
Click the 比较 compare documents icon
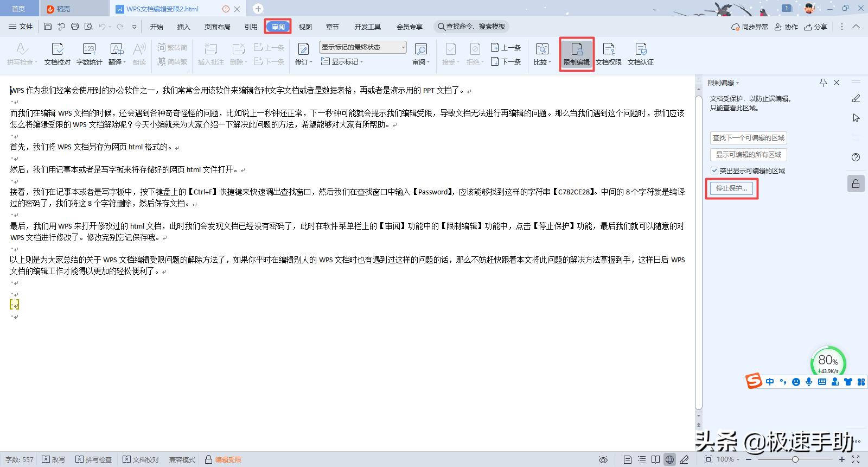541,49
